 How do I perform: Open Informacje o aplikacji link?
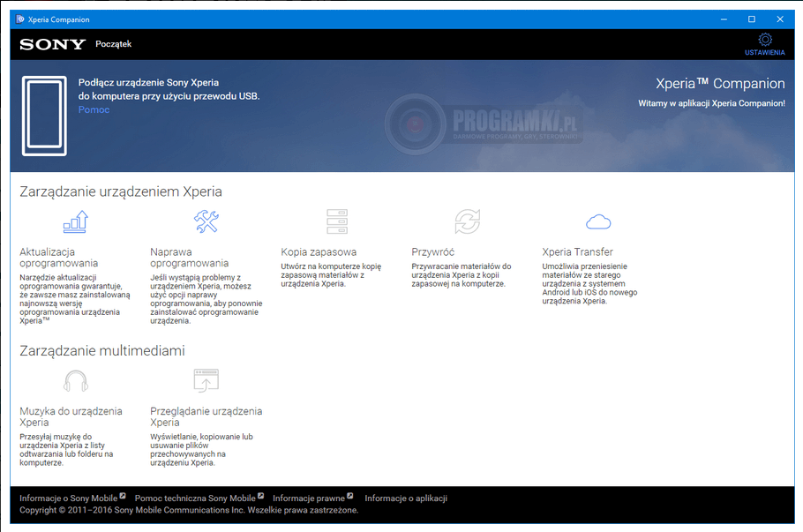(x=406, y=498)
